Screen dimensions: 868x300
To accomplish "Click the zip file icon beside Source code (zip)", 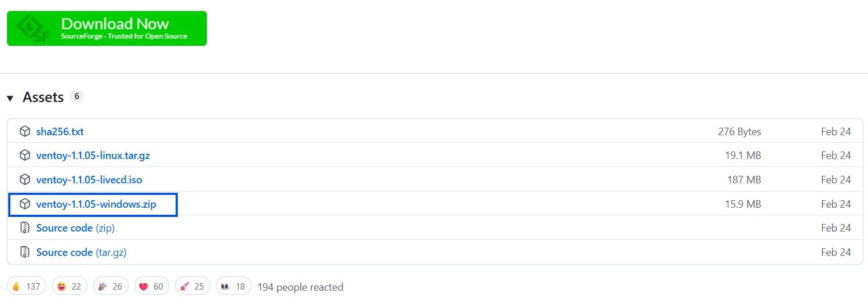I will [24, 228].
